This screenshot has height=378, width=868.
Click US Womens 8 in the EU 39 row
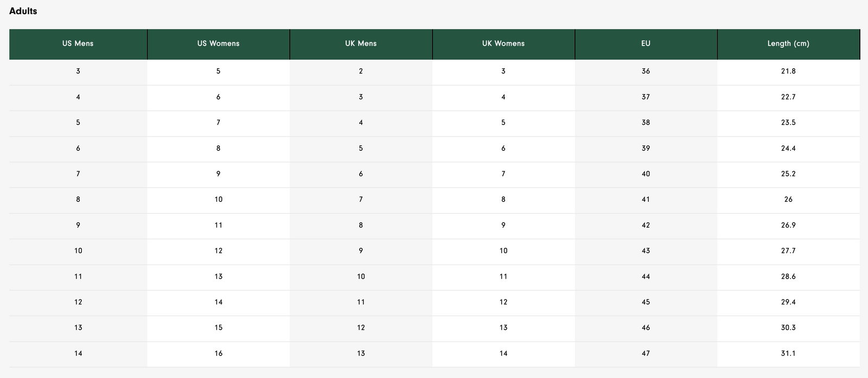(218, 149)
